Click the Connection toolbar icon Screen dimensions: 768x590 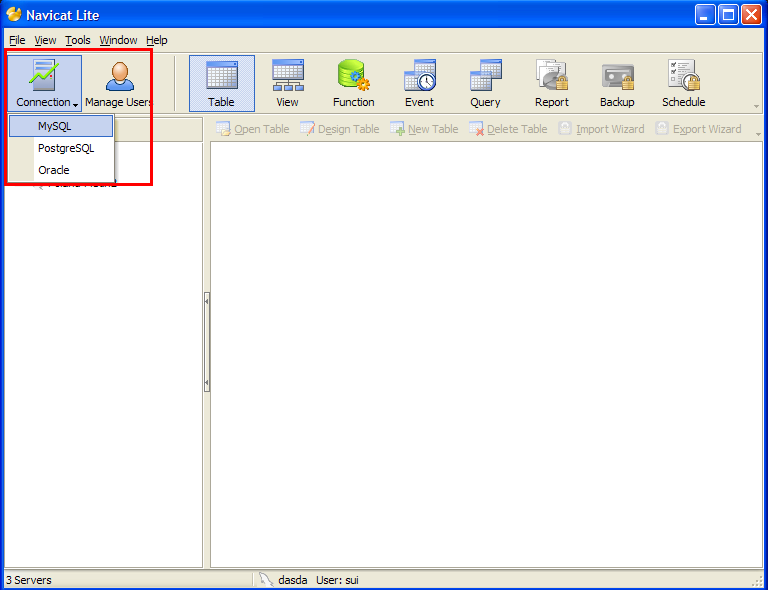point(44,83)
